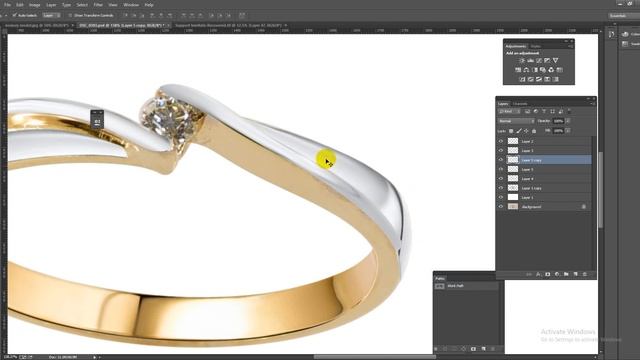Add a Color Balance adjustment
Image resolution: width=640 pixels, height=360 pixels.
pos(527,70)
